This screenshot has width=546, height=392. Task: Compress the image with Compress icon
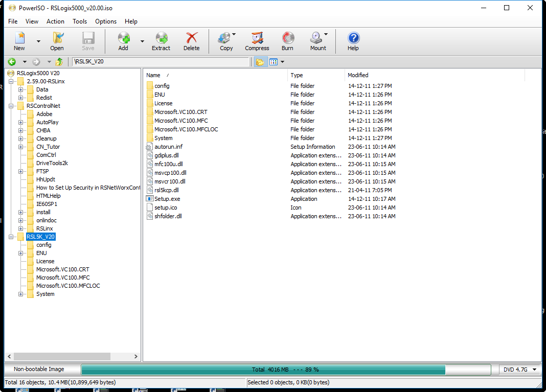pyautogui.click(x=257, y=38)
